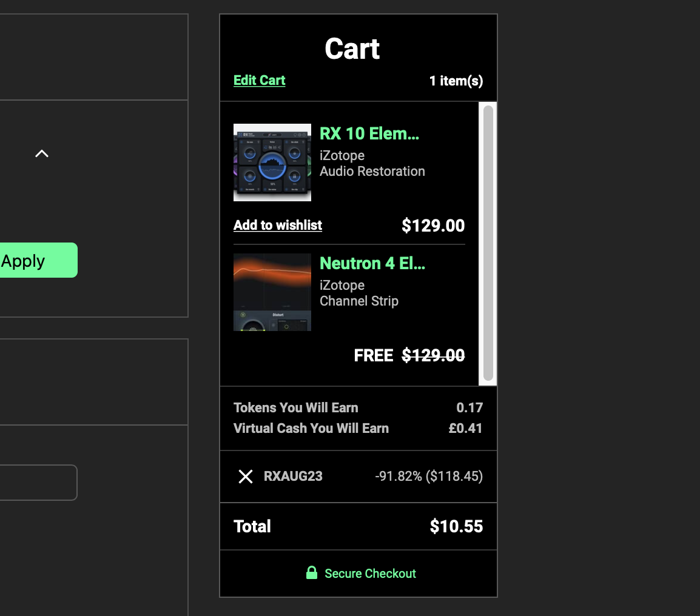Click the cart list scrollbar
700x616 pixels.
tap(488, 243)
